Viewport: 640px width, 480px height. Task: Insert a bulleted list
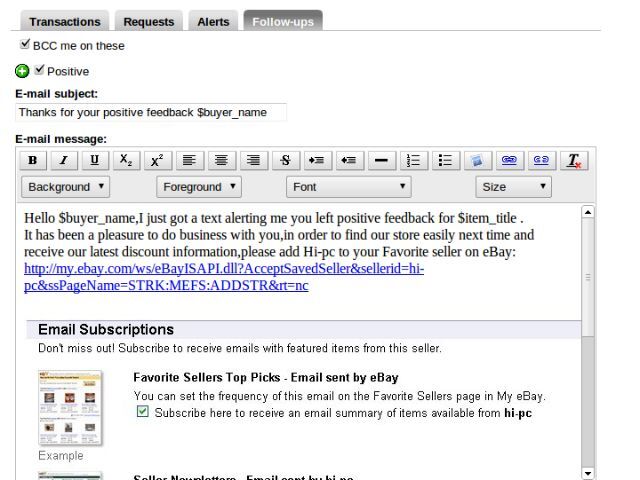click(445, 160)
